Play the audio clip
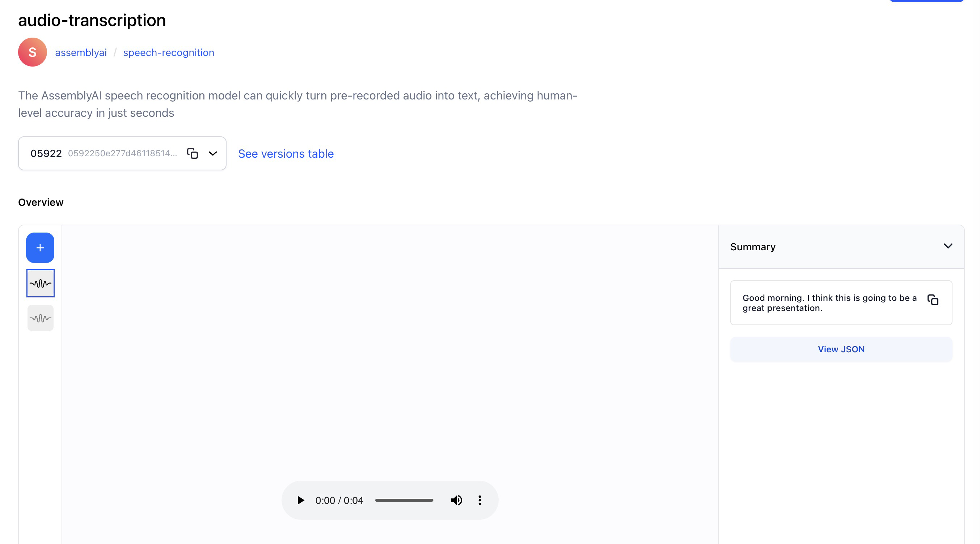Viewport: 980px width, 544px height. click(300, 500)
